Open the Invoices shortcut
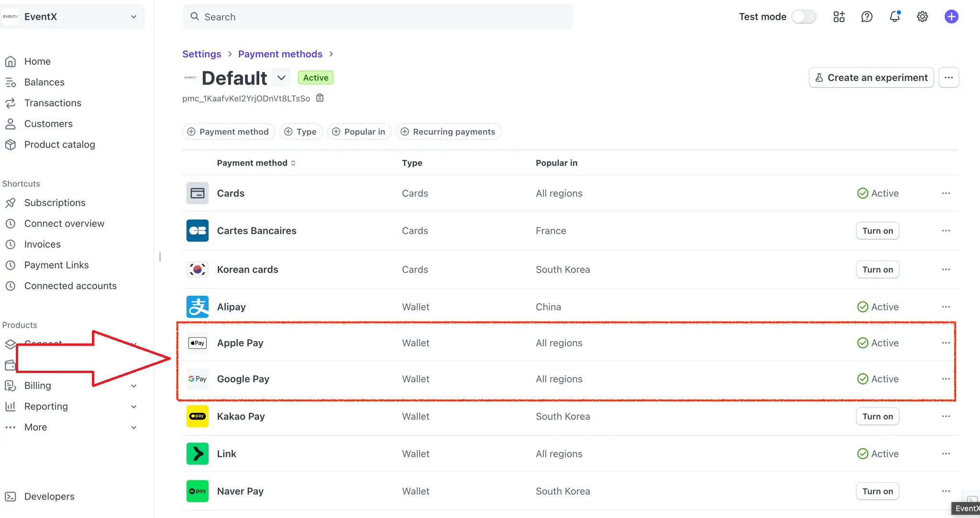This screenshot has width=980, height=518. pyautogui.click(x=42, y=244)
